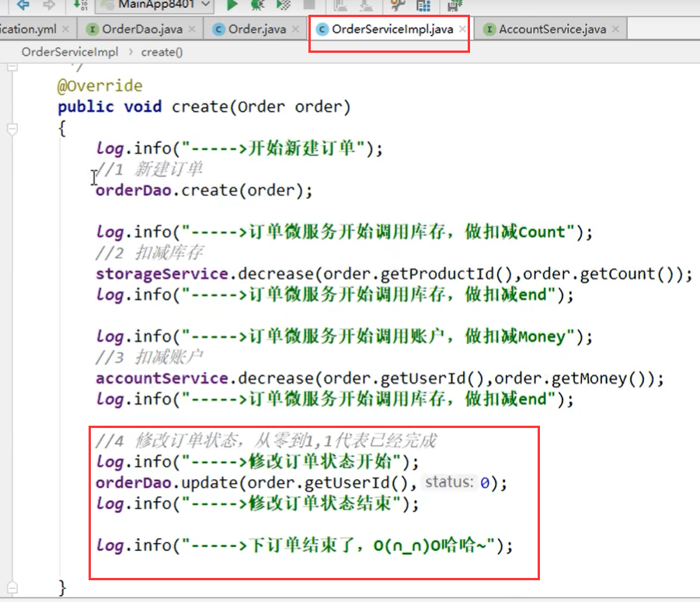Click order.getProductId() argument

(419, 274)
